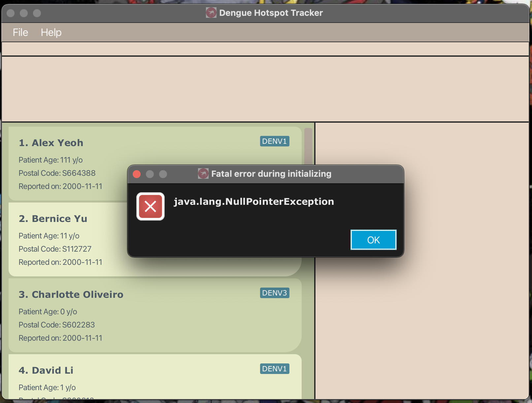Click the patient list scrollbar thumb
The width and height of the screenshot is (532, 403).
[308, 147]
